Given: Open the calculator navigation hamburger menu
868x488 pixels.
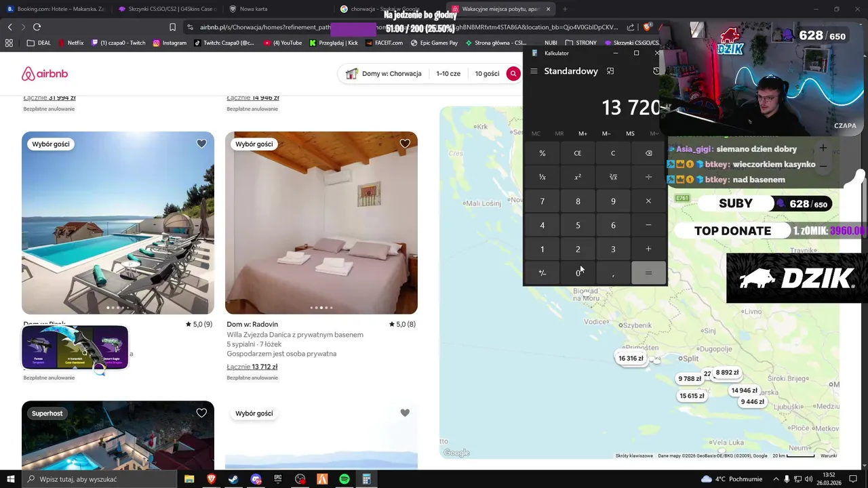Looking at the screenshot, I should coord(534,71).
